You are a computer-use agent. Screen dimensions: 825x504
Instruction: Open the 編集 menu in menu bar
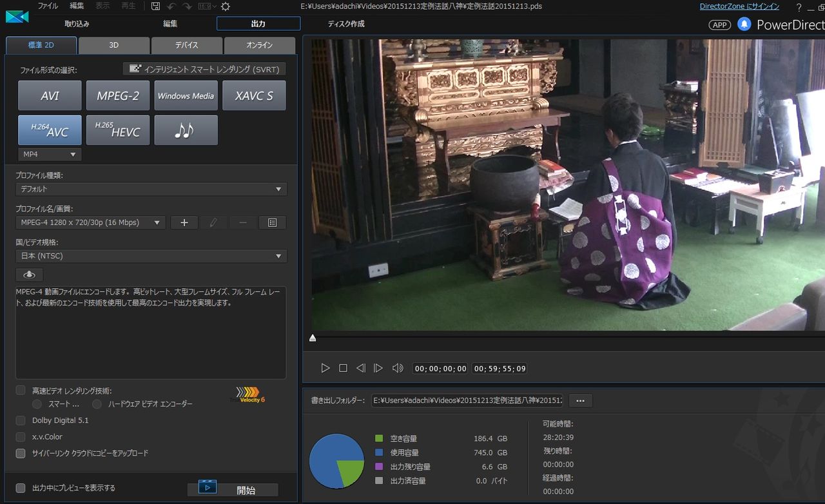(77, 6)
